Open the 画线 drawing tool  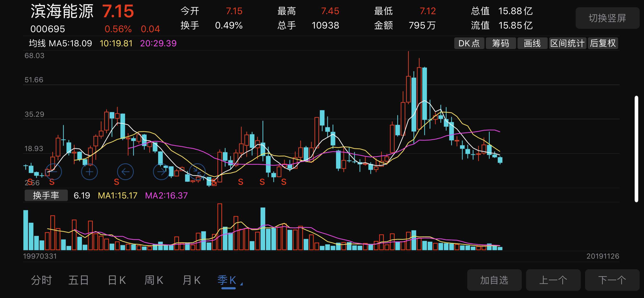(533, 43)
